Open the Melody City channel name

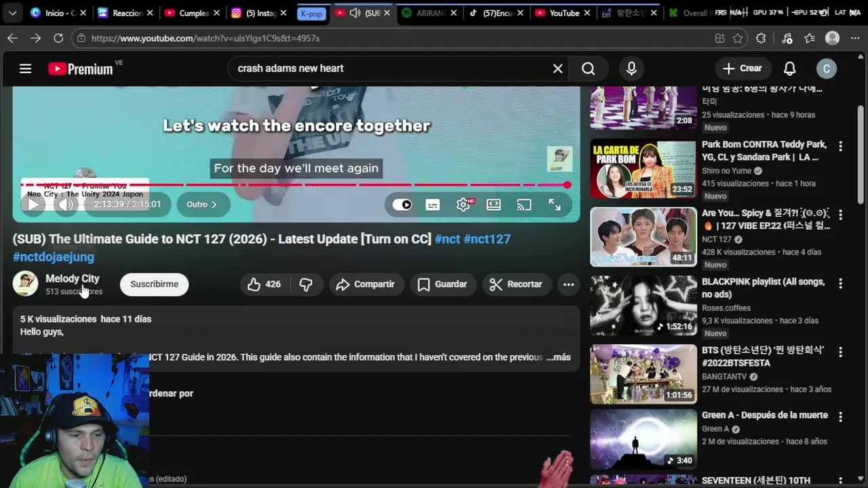point(72,279)
